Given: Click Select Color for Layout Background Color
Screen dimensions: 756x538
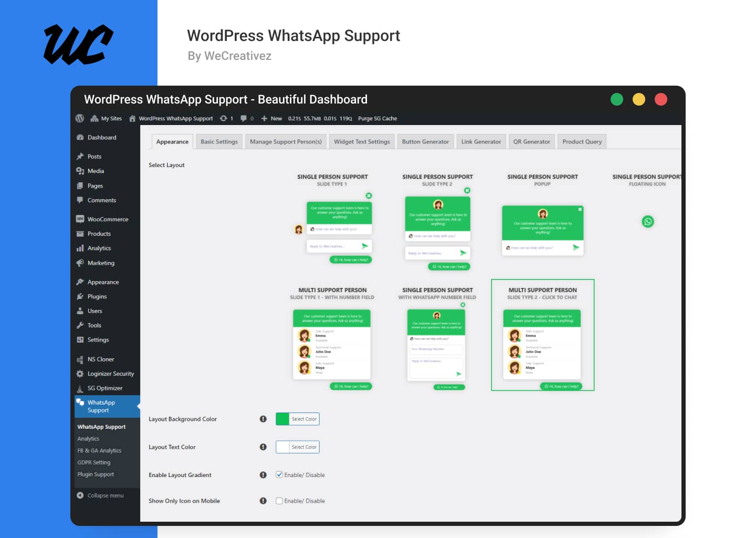Looking at the screenshot, I should [x=304, y=419].
